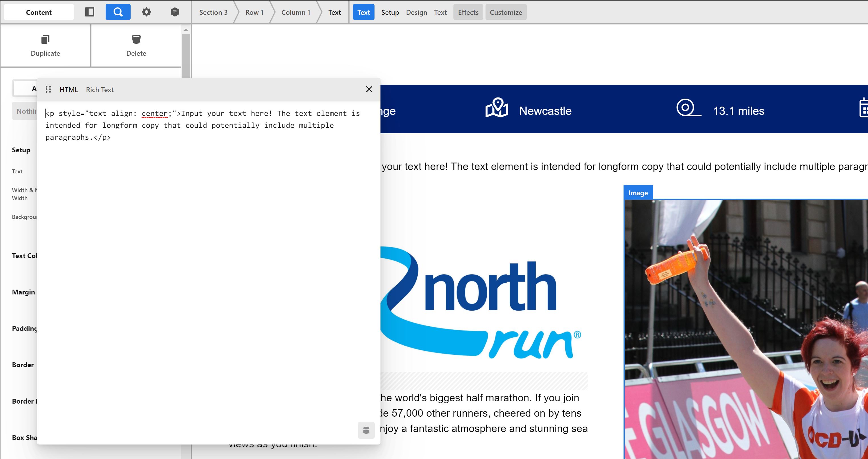Click the Delete trash icon

click(x=136, y=40)
